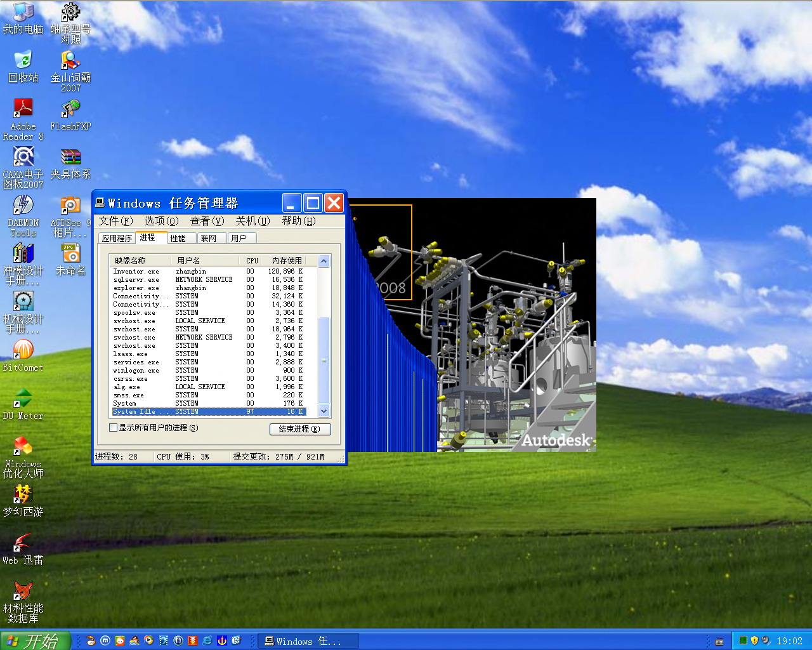
Task: Select the alg.exe process row
Action: pyautogui.click(x=208, y=387)
